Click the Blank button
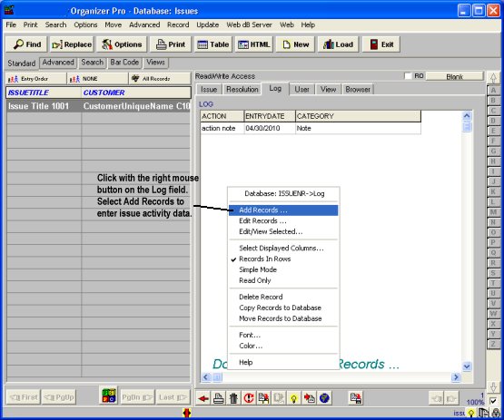 [x=454, y=76]
